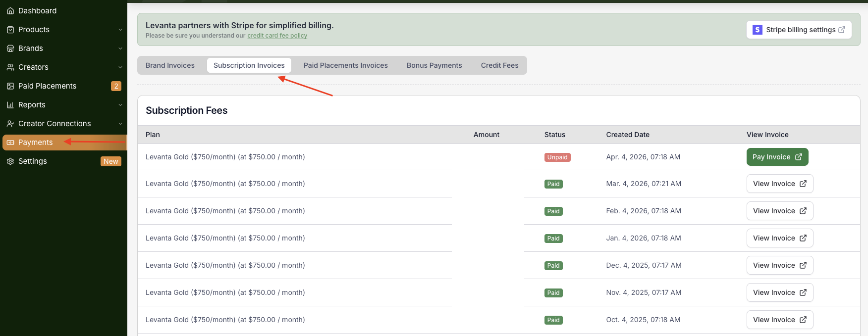Expand the Products menu chevron
This screenshot has width=868, height=336.
point(120,30)
